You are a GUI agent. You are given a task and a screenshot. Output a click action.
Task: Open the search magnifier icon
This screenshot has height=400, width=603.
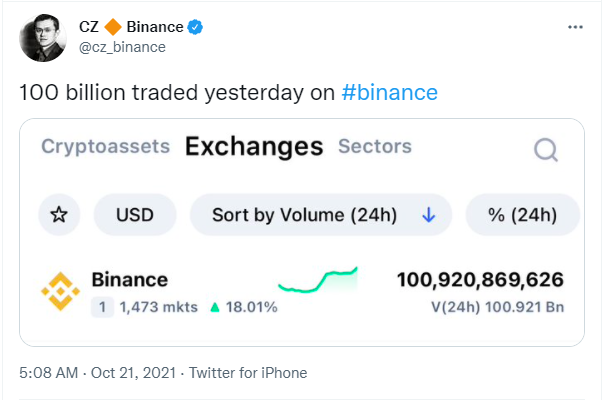point(546,149)
